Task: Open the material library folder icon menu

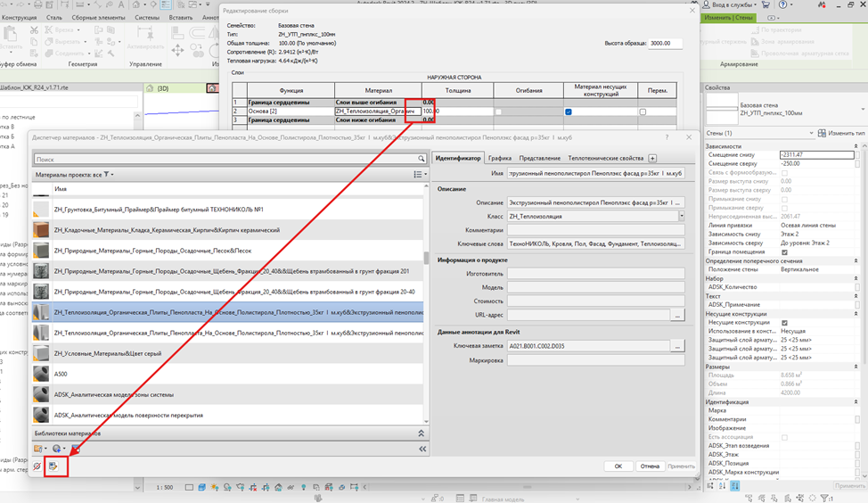Action: [x=39, y=449]
